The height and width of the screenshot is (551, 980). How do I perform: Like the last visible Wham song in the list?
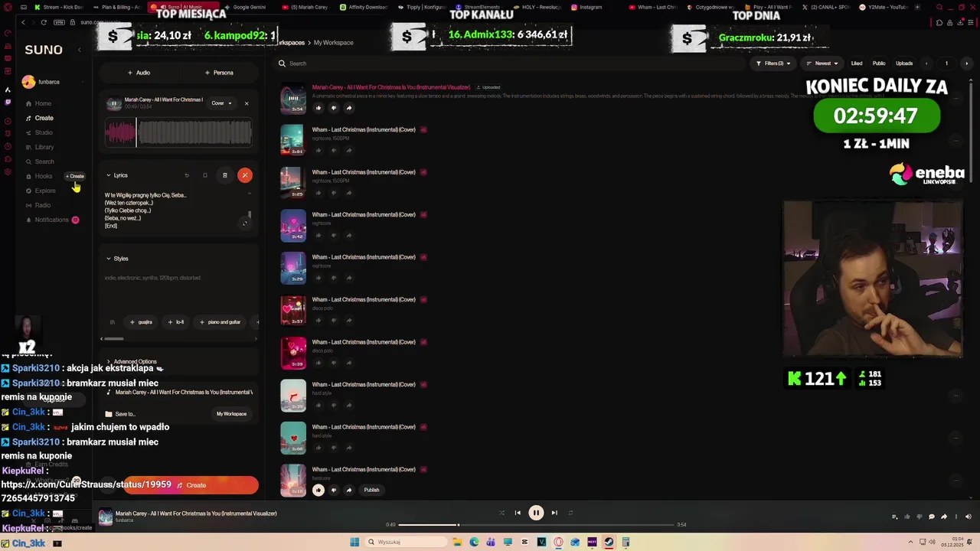click(318, 490)
